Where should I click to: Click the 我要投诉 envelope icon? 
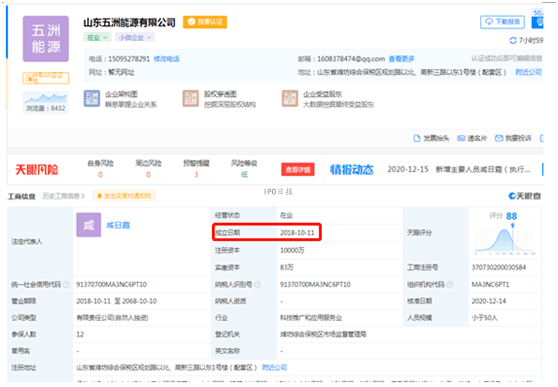pyautogui.click(x=499, y=138)
